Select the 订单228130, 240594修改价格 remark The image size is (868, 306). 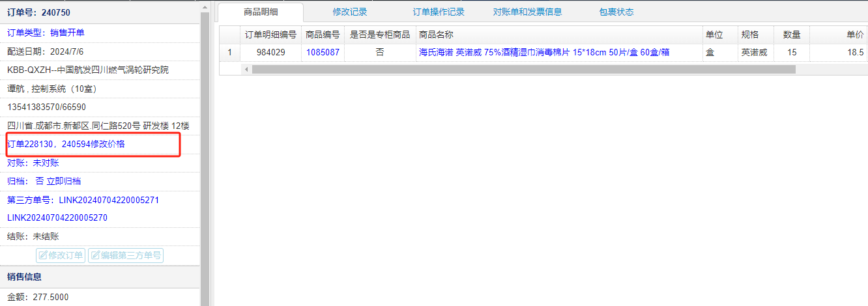coord(66,144)
